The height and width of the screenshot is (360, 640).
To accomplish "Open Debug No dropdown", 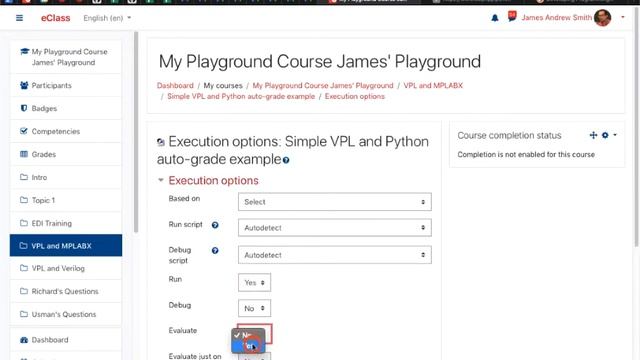I will coord(254,308).
